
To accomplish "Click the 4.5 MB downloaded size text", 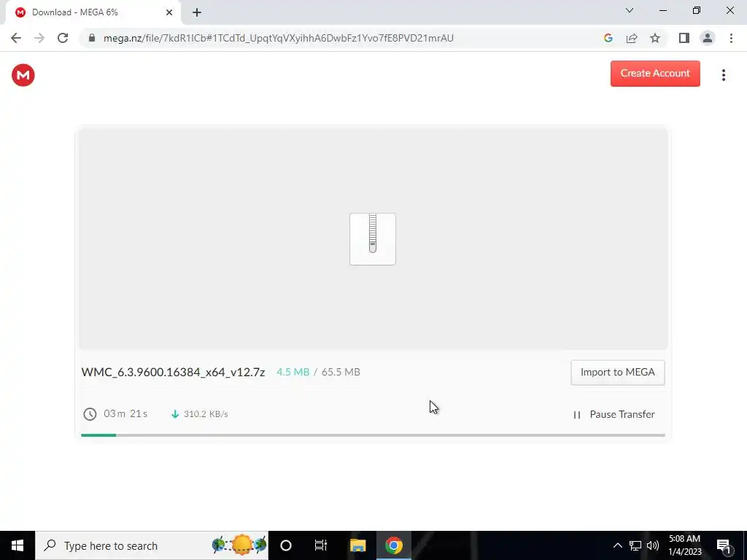I will coord(293,372).
